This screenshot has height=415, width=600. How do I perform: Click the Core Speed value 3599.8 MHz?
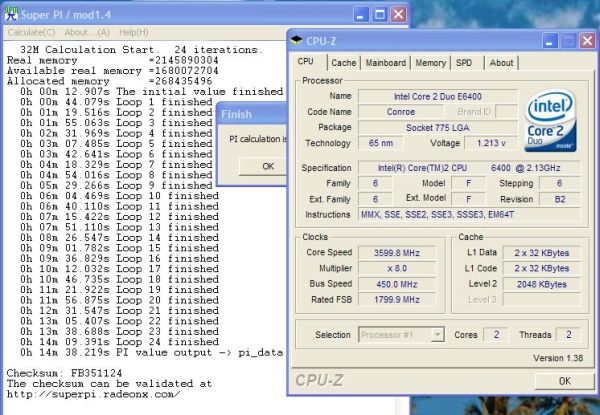point(397,253)
